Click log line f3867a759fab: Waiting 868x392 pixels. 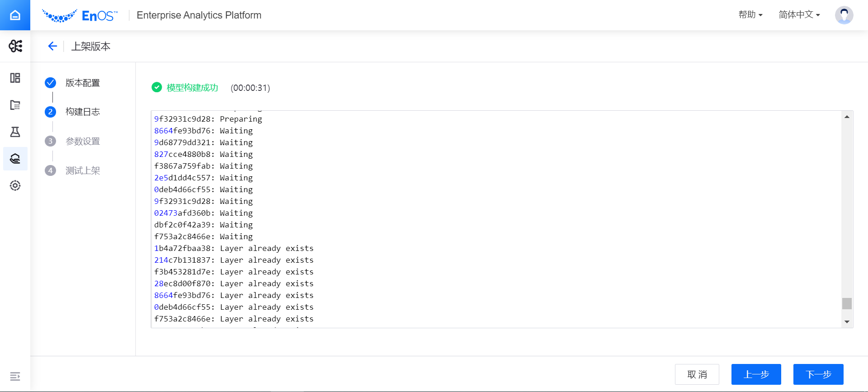pos(203,166)
